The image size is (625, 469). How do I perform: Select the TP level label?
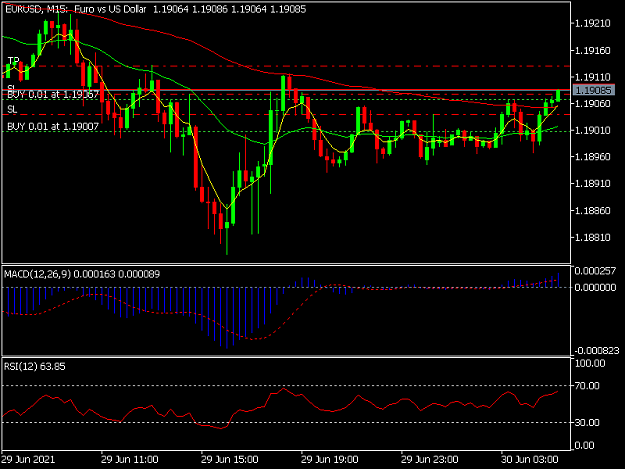(13, 61)
